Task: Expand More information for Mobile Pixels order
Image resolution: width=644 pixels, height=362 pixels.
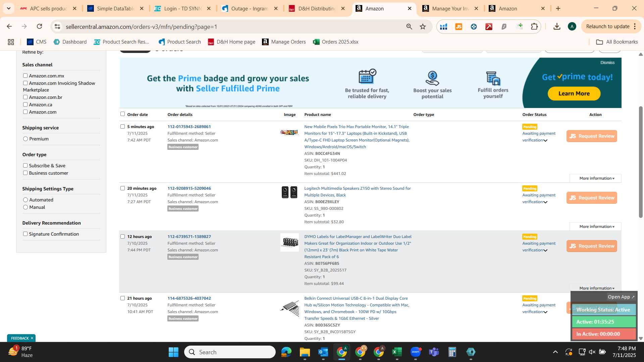Action: click(597, 178)
